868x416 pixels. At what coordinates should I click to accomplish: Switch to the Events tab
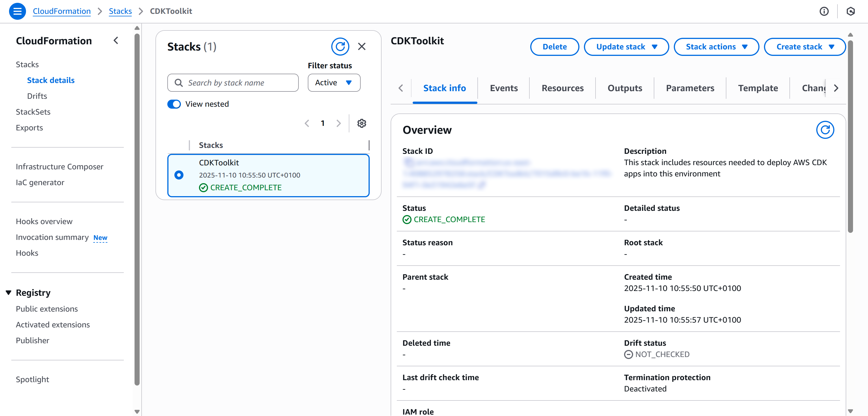click(504, 88)
